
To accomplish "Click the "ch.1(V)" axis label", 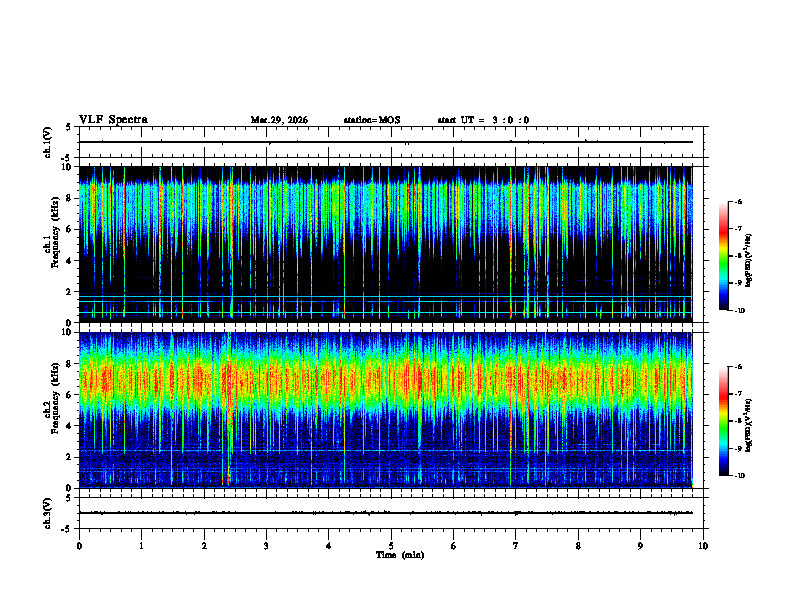I will click(x=48, y=142).
